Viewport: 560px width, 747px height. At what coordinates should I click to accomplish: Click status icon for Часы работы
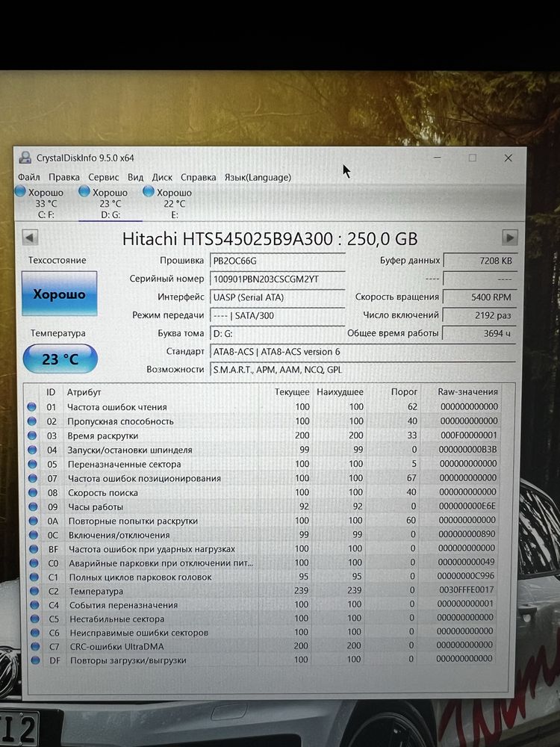pyautogui.click(x=33, y=506)
